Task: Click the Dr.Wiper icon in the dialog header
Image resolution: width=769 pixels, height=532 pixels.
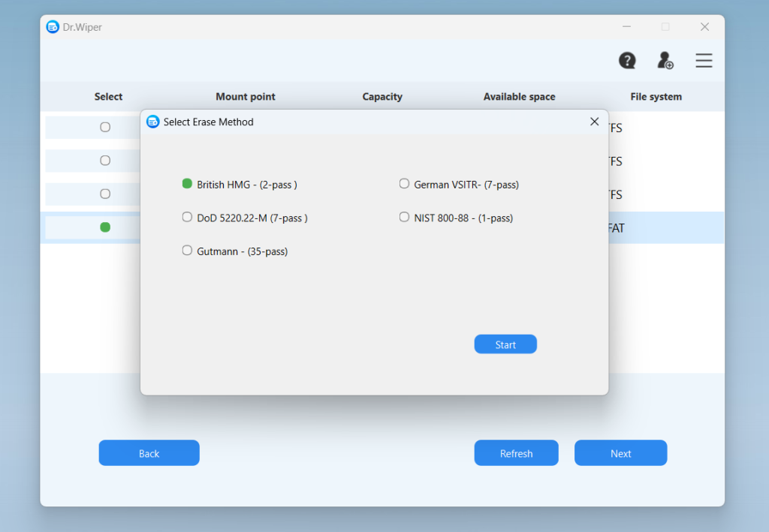Action: [152, 121]
